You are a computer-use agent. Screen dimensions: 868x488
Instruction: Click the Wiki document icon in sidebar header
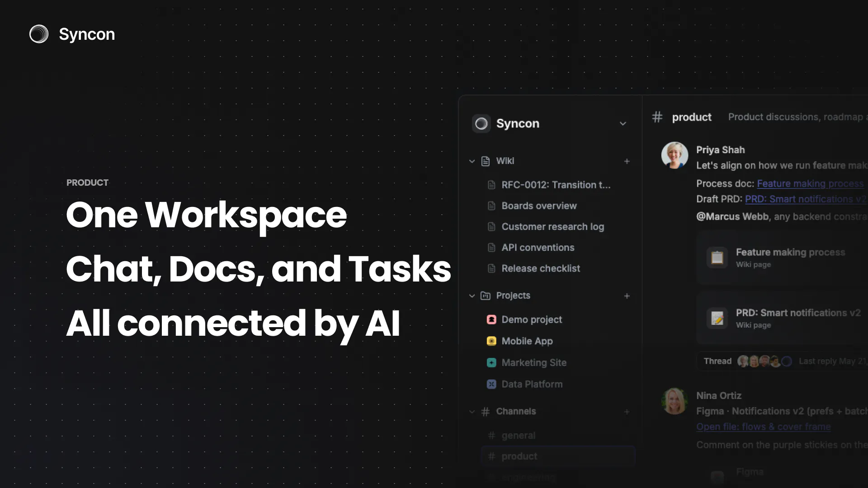pyautogui.click(x=486, y=161)
